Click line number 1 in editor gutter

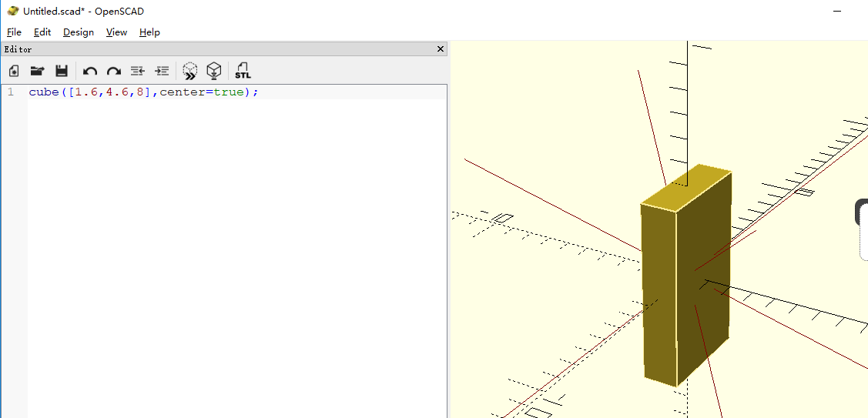point(11,92)
